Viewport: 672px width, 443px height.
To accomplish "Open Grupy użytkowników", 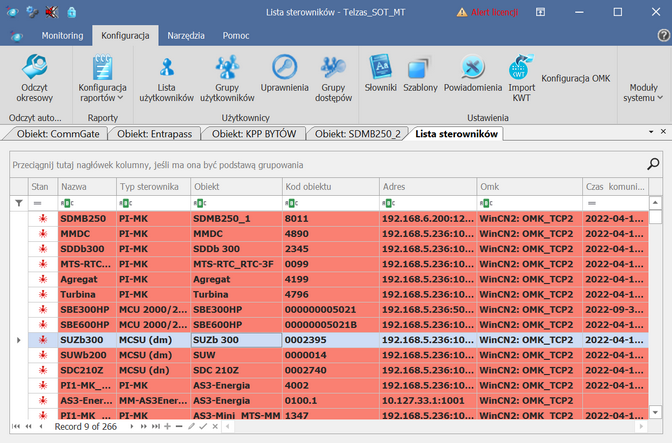I will (x=227, y=78).
